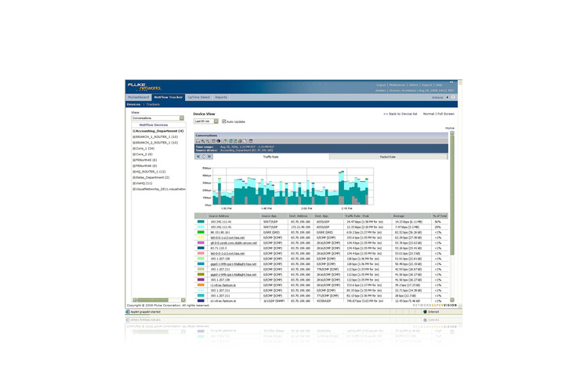The image size is (580, 392).
Task: Click the print icon in Conversations toolbar
Action: coord(240,141)
